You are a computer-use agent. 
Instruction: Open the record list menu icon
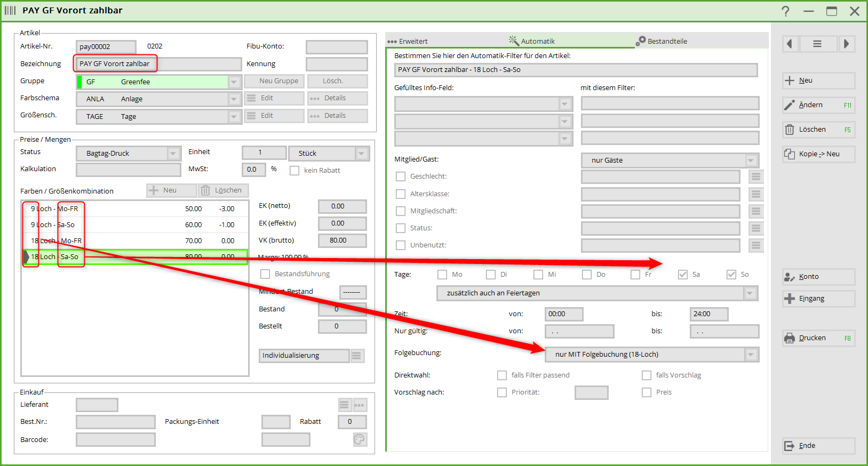pos(817,44)
